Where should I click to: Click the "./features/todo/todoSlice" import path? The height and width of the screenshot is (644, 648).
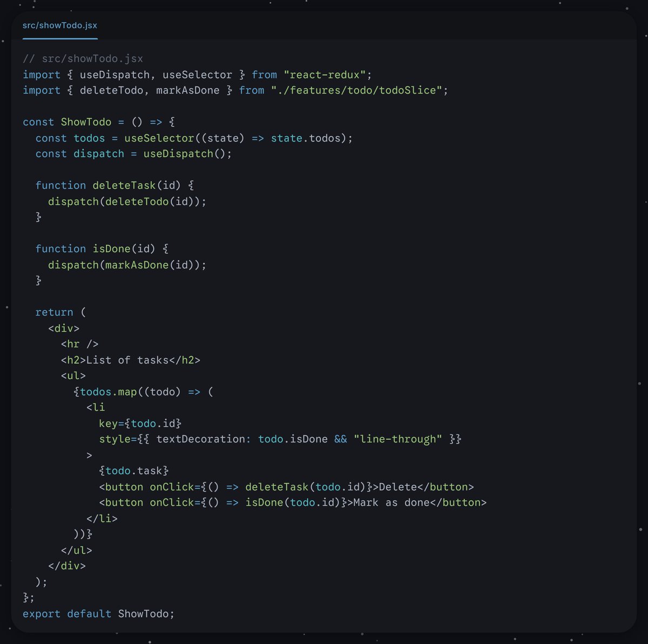pyautogui.click(x=356, y=90)
